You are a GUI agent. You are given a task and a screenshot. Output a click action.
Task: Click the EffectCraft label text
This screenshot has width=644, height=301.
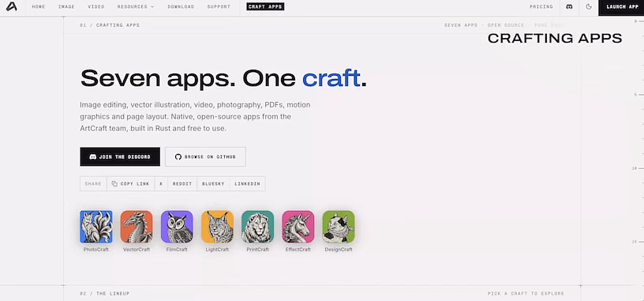[x=298, y=250]
